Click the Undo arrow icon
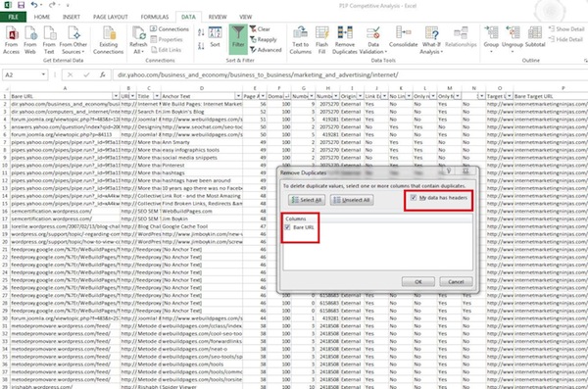The height and width of the screenshot is (389, 588). (34, 5)
